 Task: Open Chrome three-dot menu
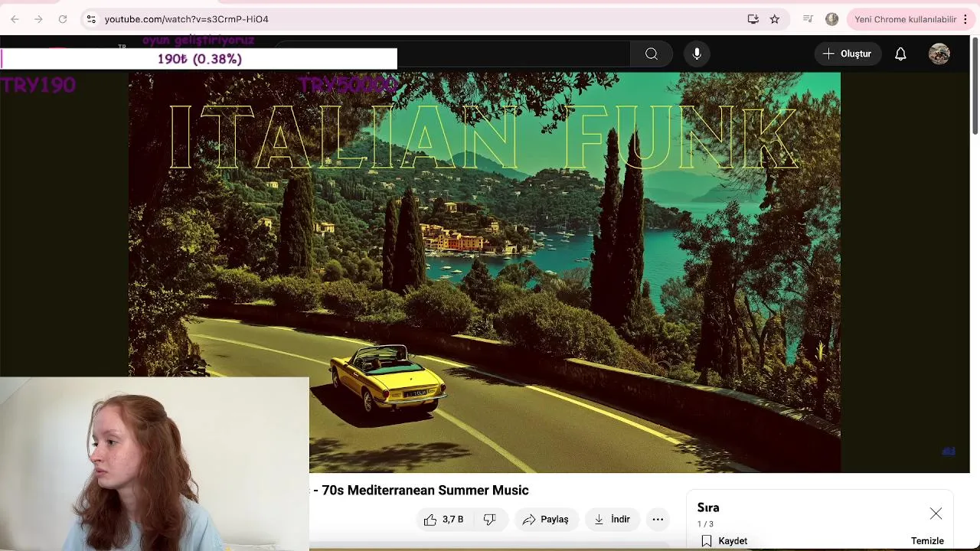tap(965, 19)
